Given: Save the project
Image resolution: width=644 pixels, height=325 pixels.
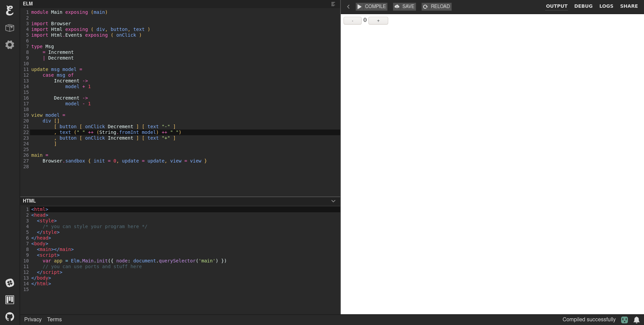Looking at the screenshot, I should point(404,6).
